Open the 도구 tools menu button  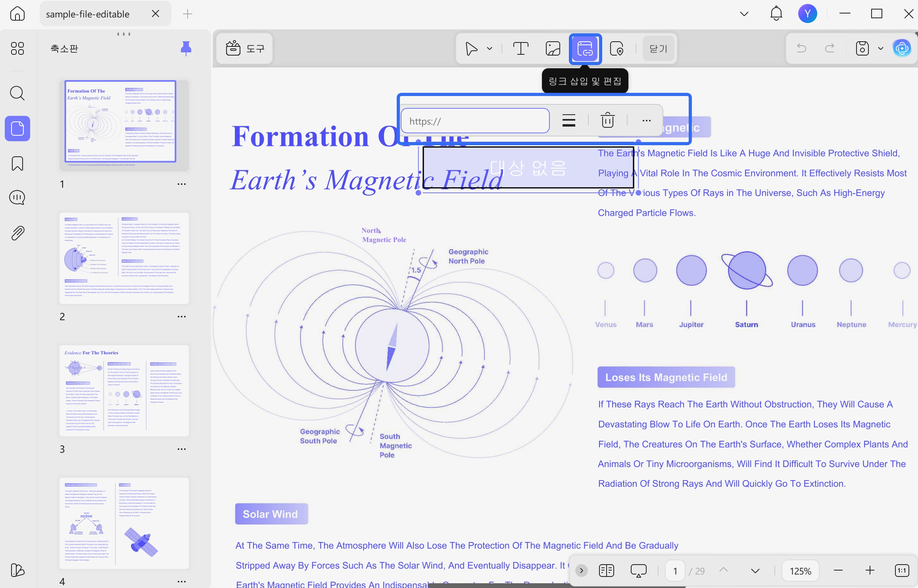[x=245, y=48]
